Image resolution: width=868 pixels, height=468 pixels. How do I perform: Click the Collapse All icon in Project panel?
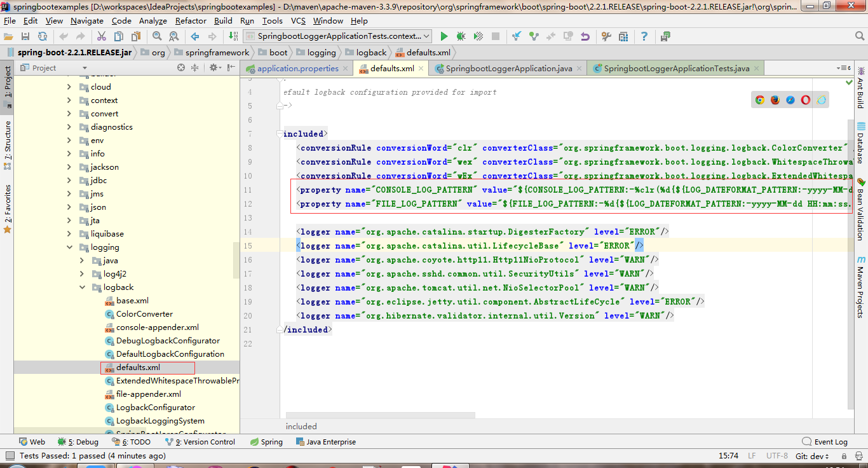196,67
